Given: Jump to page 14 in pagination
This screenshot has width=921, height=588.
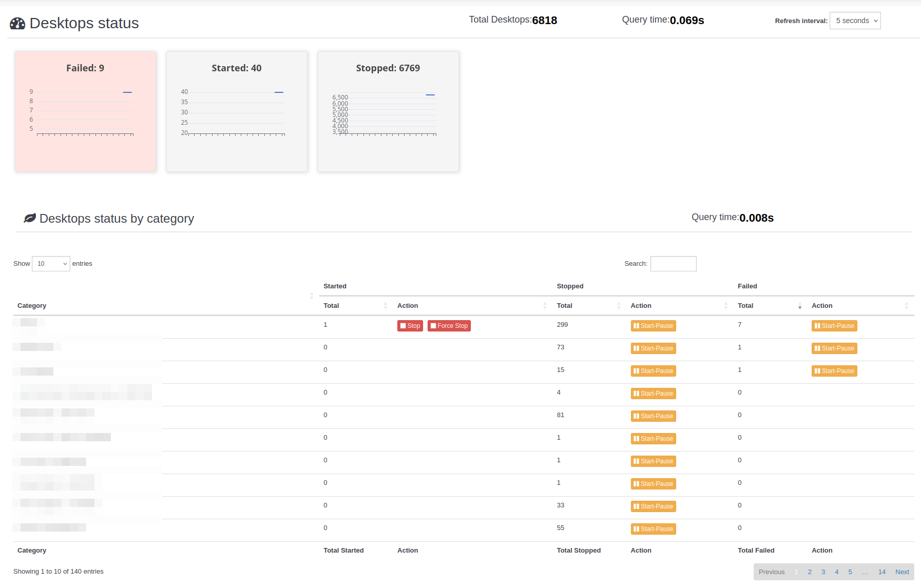Looking at the screenshot, I should click(881, 572).
